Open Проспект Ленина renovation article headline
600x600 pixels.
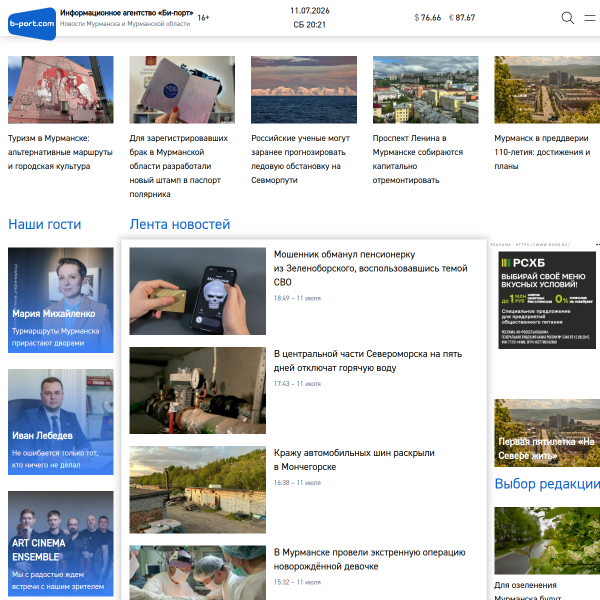point(418,159)
